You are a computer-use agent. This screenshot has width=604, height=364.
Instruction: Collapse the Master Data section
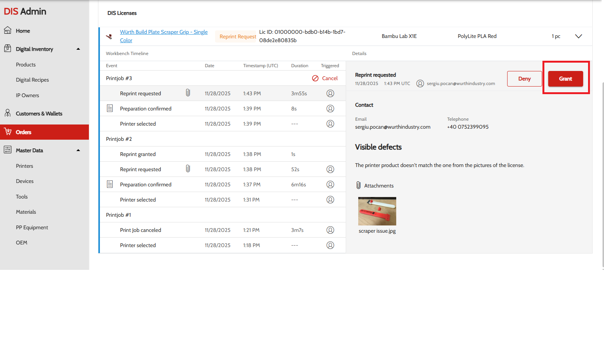click(78, 150)
